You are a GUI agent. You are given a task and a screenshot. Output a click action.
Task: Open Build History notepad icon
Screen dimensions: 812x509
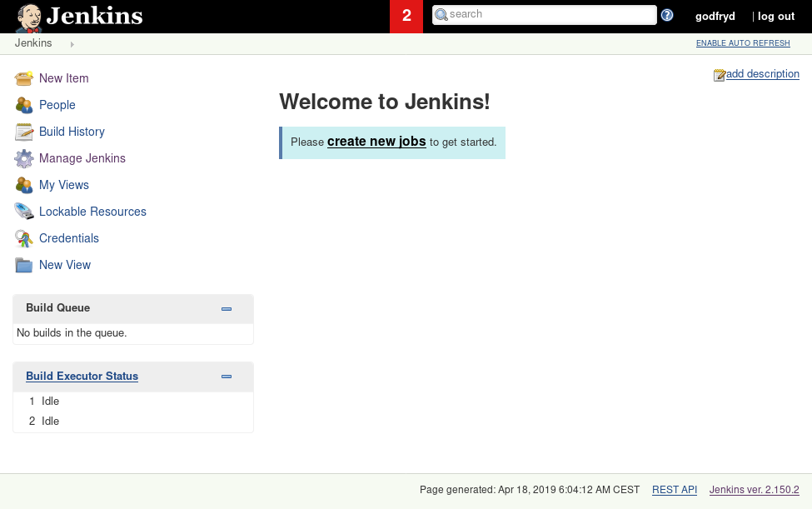(x=23, y=132)
